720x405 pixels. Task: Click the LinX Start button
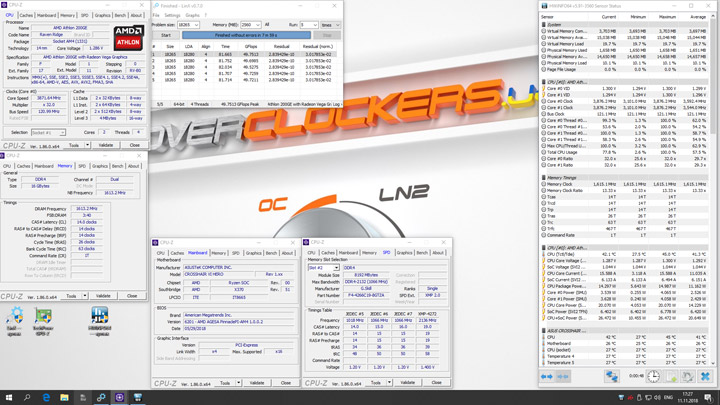[x=166, y=35]
